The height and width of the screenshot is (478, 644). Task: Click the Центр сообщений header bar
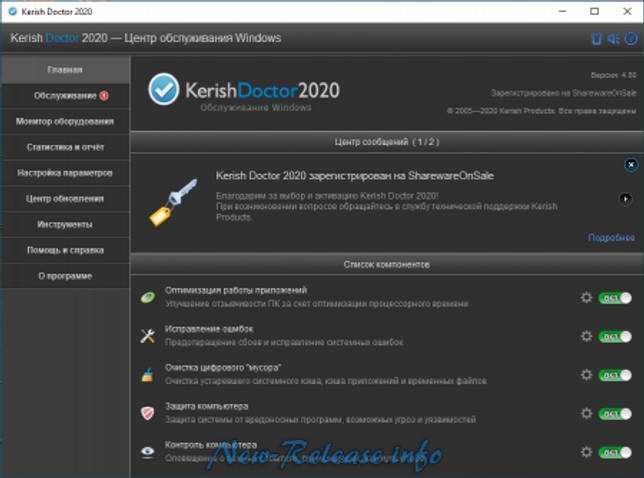point(387,142)
